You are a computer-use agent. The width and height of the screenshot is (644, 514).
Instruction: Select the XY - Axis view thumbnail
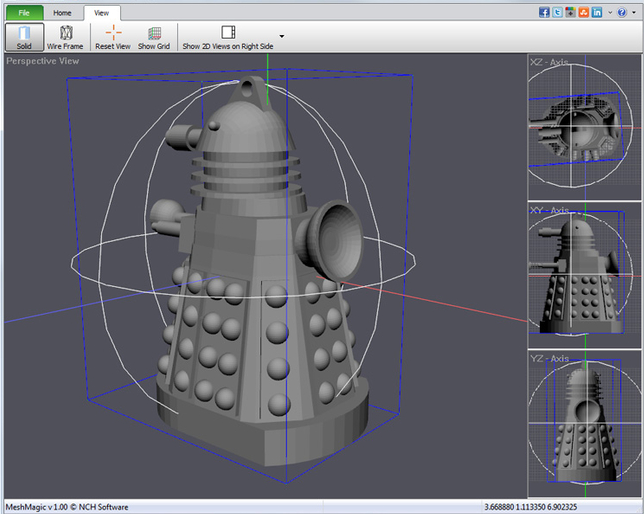(x=584, y=275)
